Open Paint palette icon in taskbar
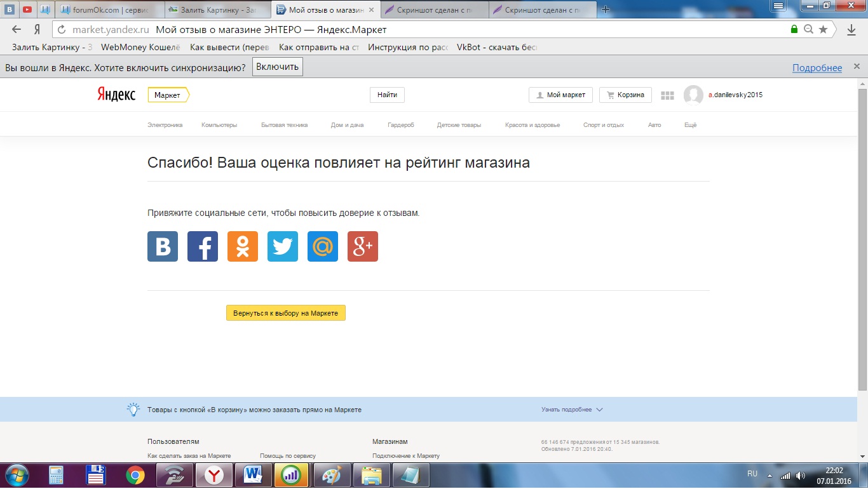The width and height of the screenshot is (868, 489). coord(332,475)
